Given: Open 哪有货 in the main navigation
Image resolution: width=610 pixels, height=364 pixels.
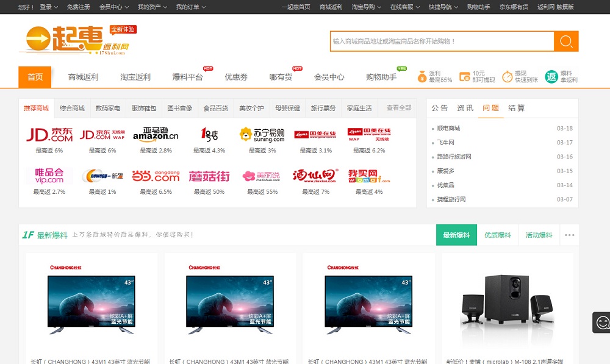Looking at the screenshot, I should (281, 77).
